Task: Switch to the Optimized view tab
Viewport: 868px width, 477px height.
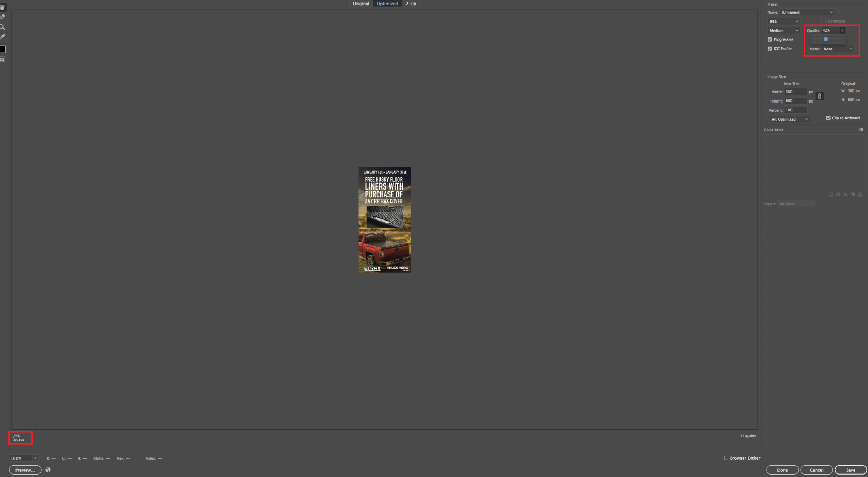Action: pyautogui.click(x=387, y=4)
